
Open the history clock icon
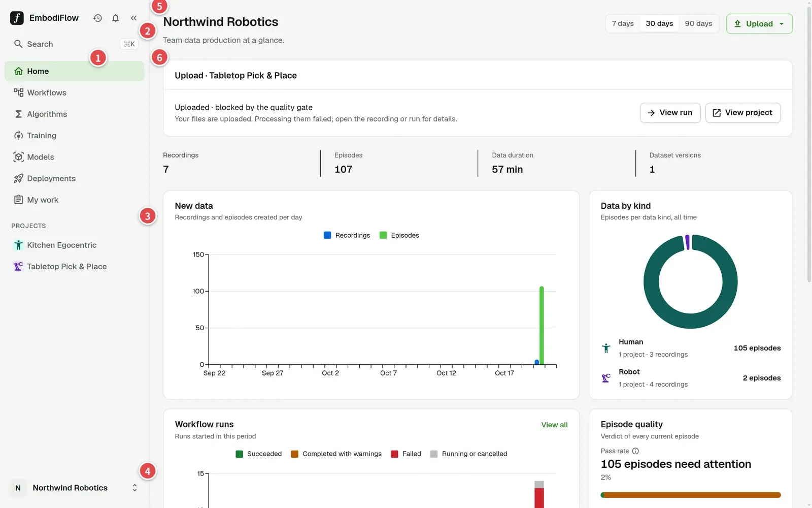[x=97, y=18]
